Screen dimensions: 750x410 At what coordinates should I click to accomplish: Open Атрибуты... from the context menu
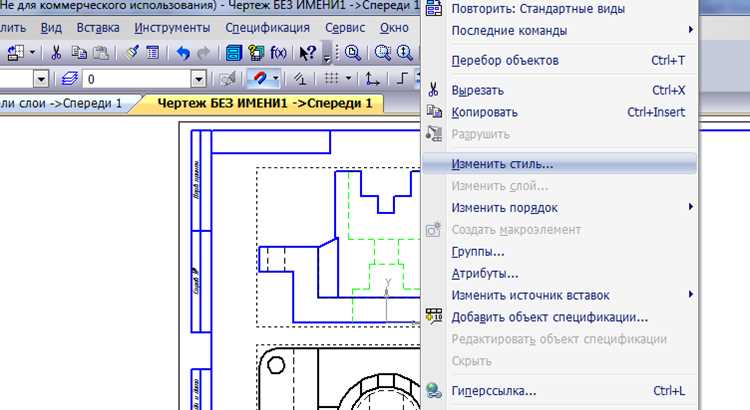click(560, 274)
